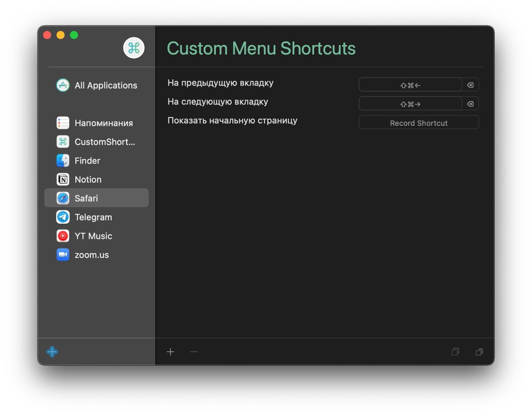Click the All Applications App Store icon
Screen dimensions: 532x415
(63, 85)
